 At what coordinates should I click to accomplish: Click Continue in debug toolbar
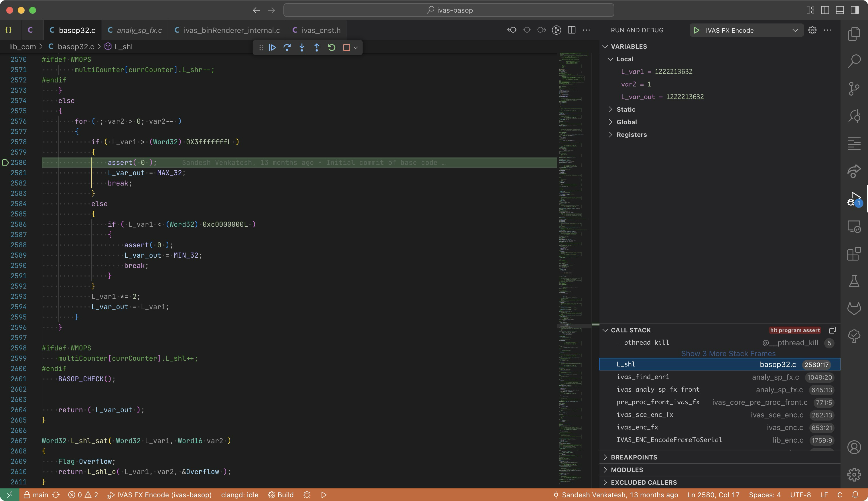pyautogui.click(x=272, y=48)
